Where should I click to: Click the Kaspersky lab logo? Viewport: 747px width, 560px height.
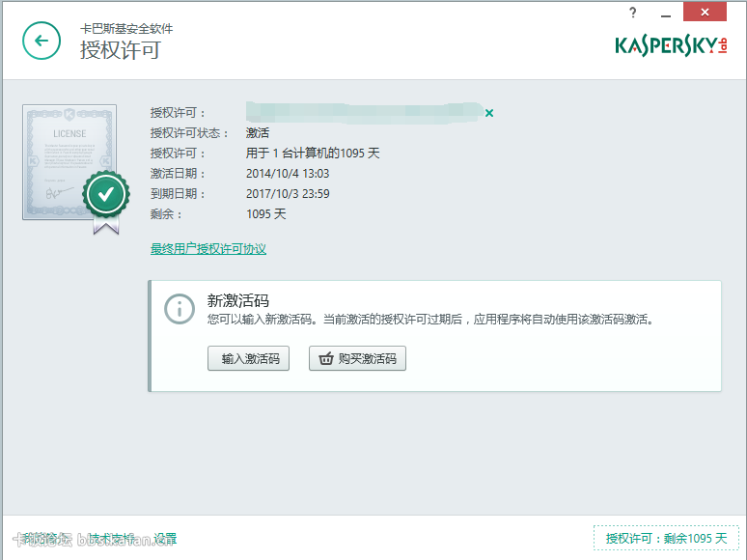671,46
